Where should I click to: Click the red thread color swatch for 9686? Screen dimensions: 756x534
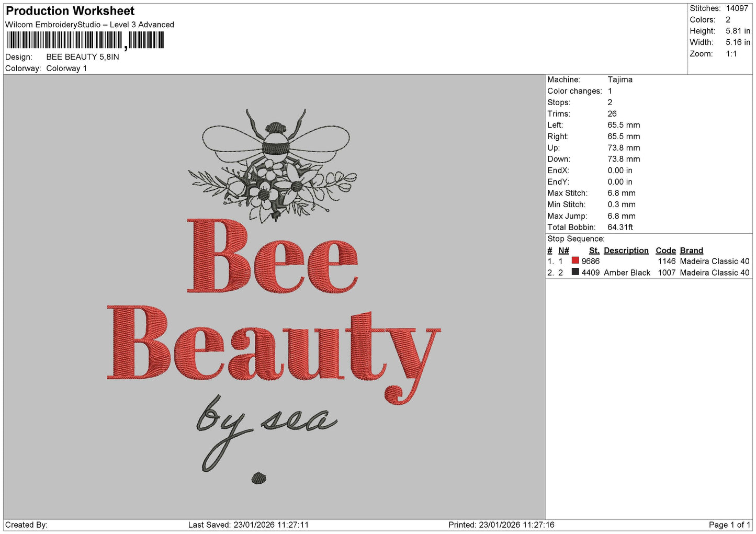[x=575, y=260]
